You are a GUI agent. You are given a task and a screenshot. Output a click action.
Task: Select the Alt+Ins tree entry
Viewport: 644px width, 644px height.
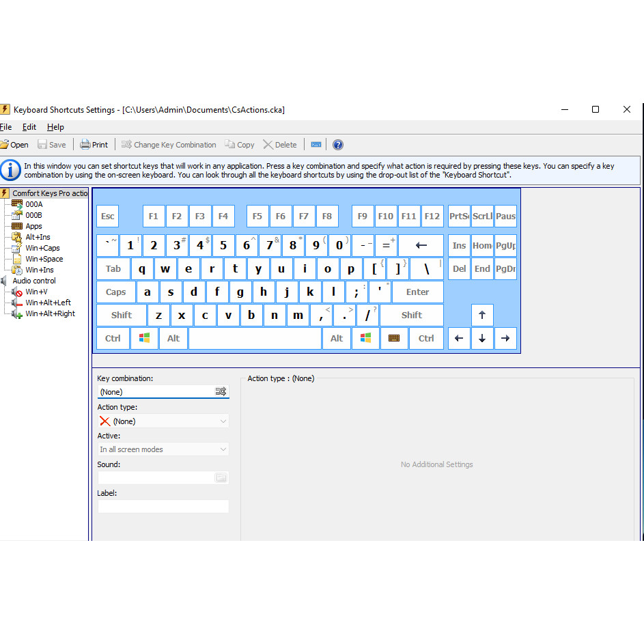(x=38, y=237)
